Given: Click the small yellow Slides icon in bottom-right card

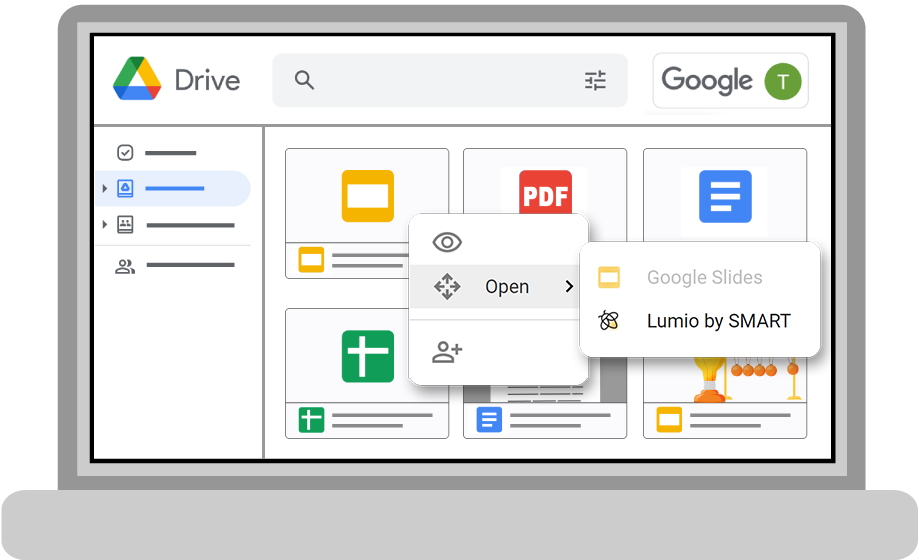Looking at the screenshot, I should 669,420.
